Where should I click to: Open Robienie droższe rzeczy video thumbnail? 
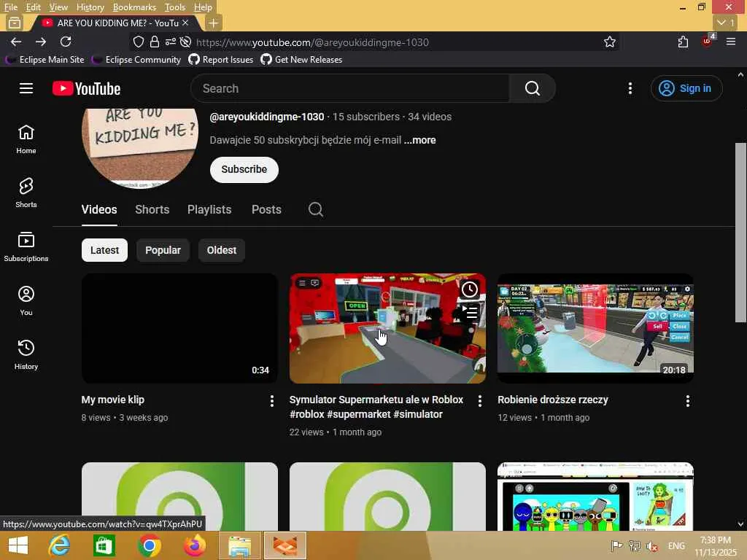coord(595,328)
